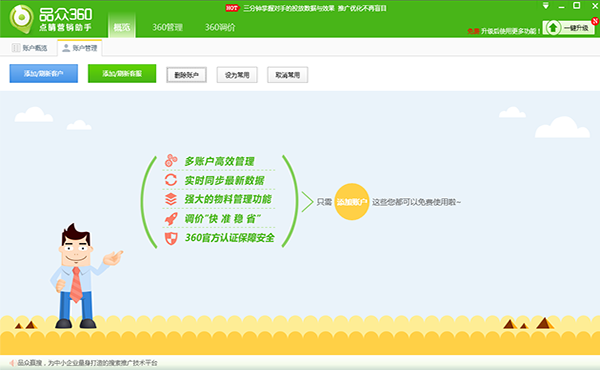Click the 360官方认证保障安全 text

[230, 238]
